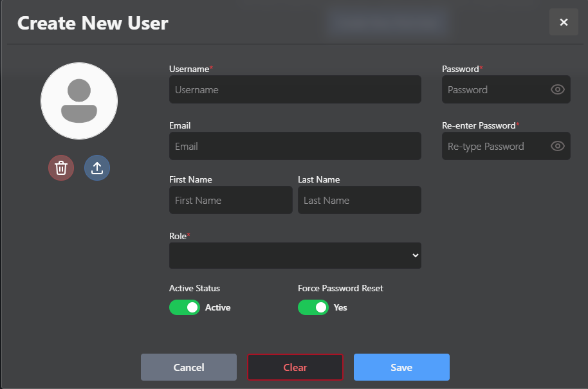Image resolution: width=588 pixels, height=389 pixels.
Task: Show password using Password field eye icon
Action: [x=557, y=89]
